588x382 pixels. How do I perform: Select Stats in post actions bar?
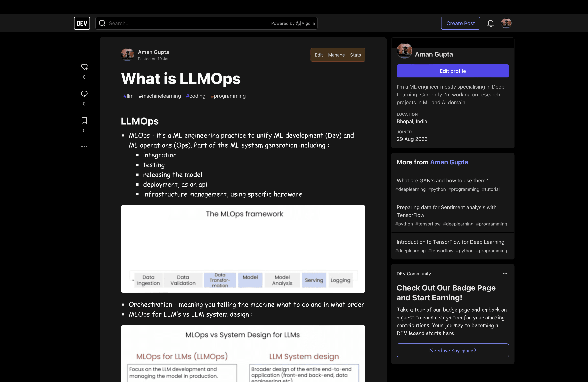355,55
